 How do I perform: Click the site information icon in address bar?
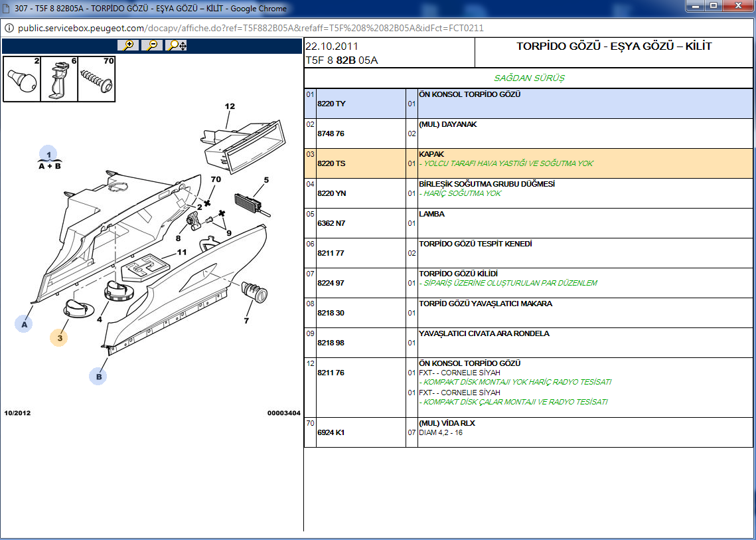9,29
